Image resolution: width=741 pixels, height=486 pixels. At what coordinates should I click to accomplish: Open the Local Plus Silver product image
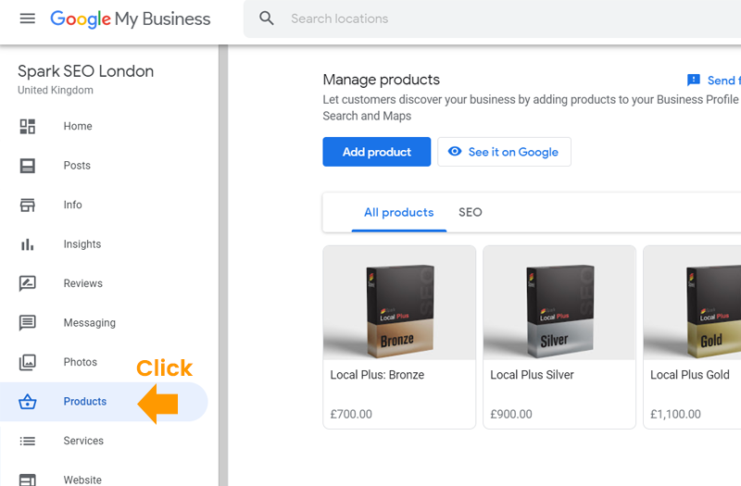[560, 303]
